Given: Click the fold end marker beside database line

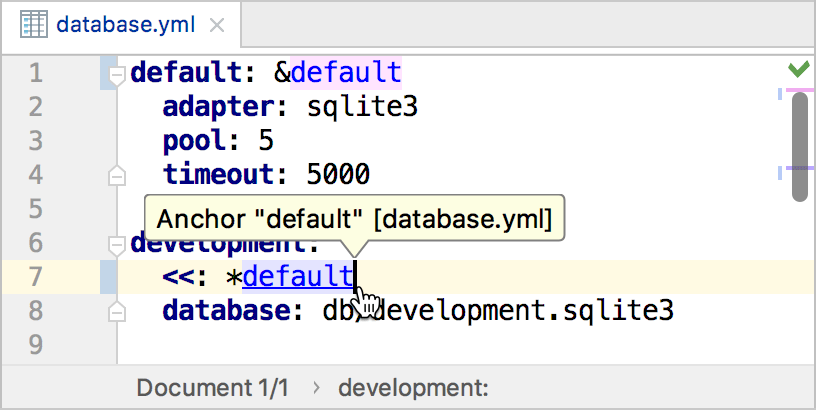Looking at the screenshot, I should pos(117,311).
